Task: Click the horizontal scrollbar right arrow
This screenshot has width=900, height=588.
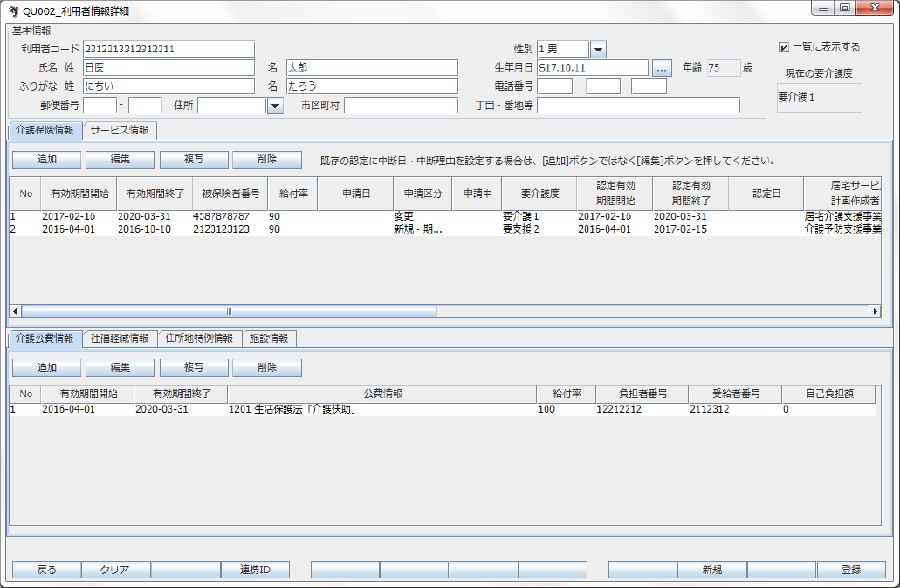Action: [x=875, y=311]
